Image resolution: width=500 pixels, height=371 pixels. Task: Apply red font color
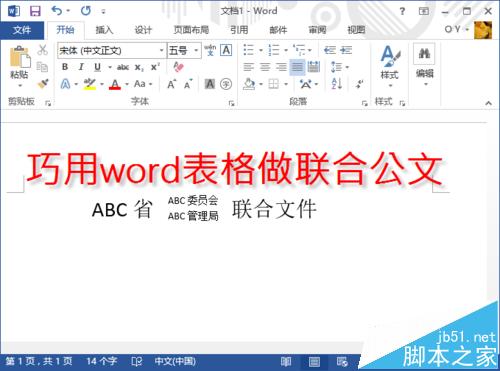coord(115,84)
